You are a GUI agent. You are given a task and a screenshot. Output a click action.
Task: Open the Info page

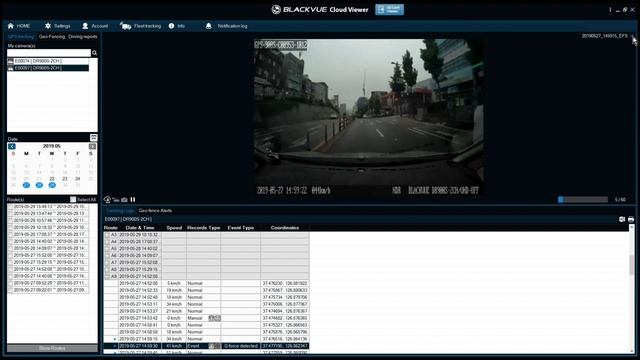click(x=177, y=26)
